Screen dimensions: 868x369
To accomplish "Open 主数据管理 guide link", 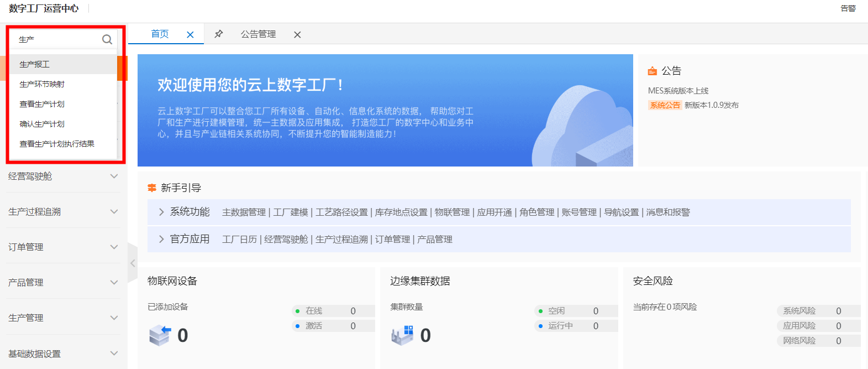I will tap(244, 212).
